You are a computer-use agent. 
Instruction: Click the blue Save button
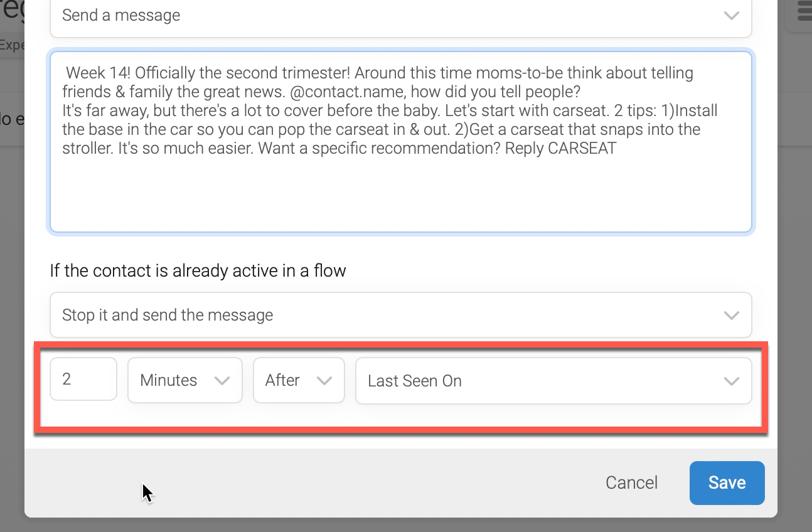[x=727, y=482]
